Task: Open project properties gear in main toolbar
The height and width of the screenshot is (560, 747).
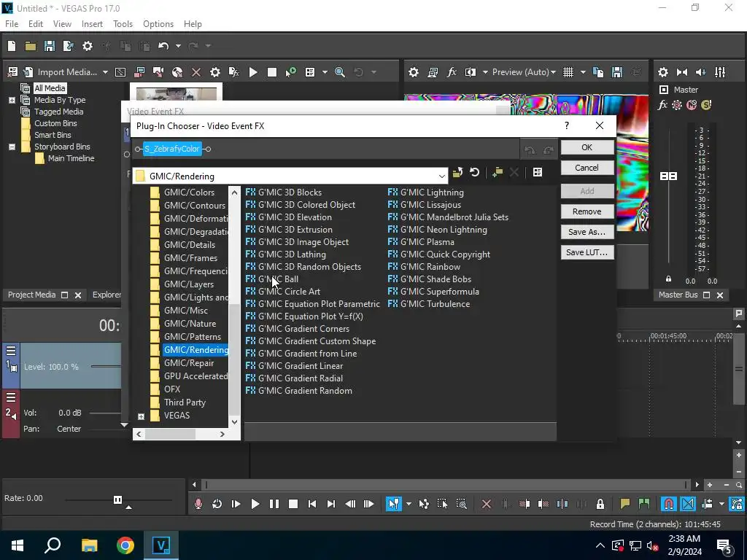Action: [88, 46]
